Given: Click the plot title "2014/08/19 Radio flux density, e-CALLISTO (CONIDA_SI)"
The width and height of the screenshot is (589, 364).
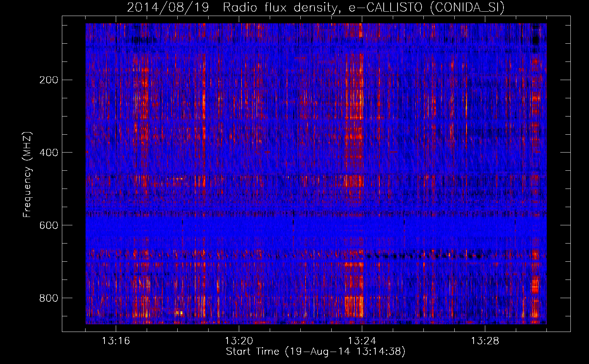Looking at the screenshot, I should point(316,8).
